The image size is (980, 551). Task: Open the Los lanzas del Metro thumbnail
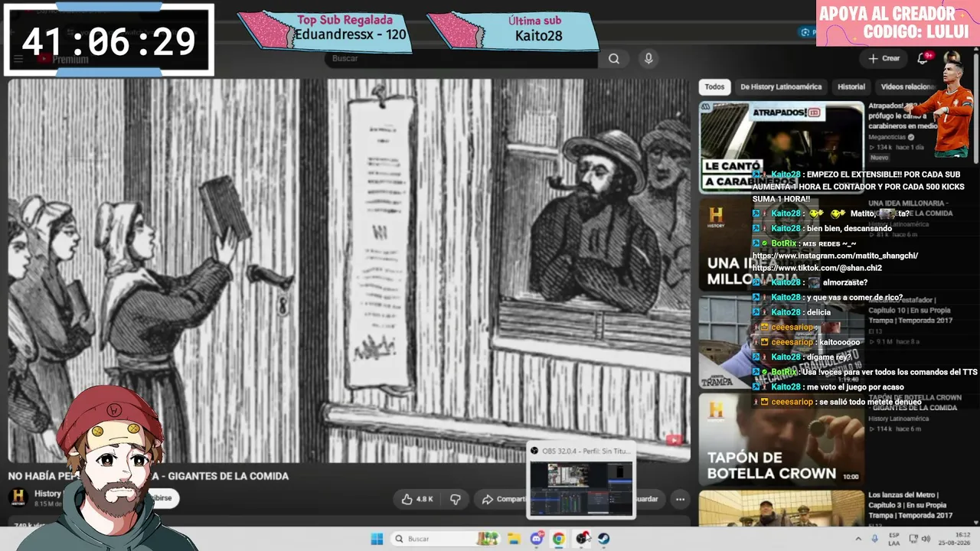pos(781,509)
